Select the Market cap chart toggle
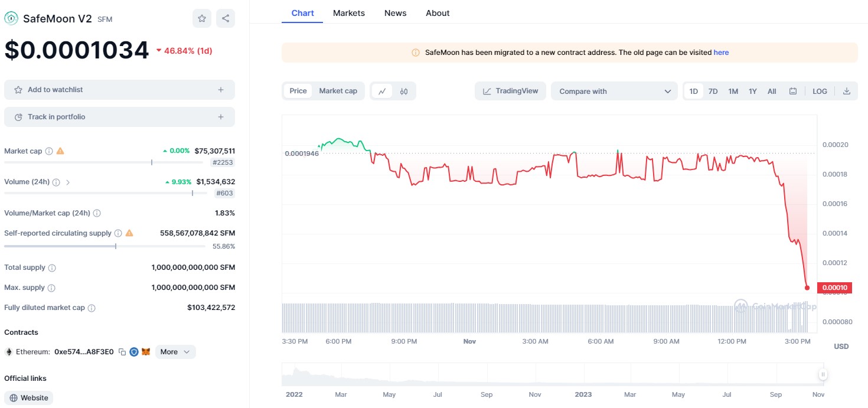Viewport: 868px width, 408px height. tap(338, 91)
